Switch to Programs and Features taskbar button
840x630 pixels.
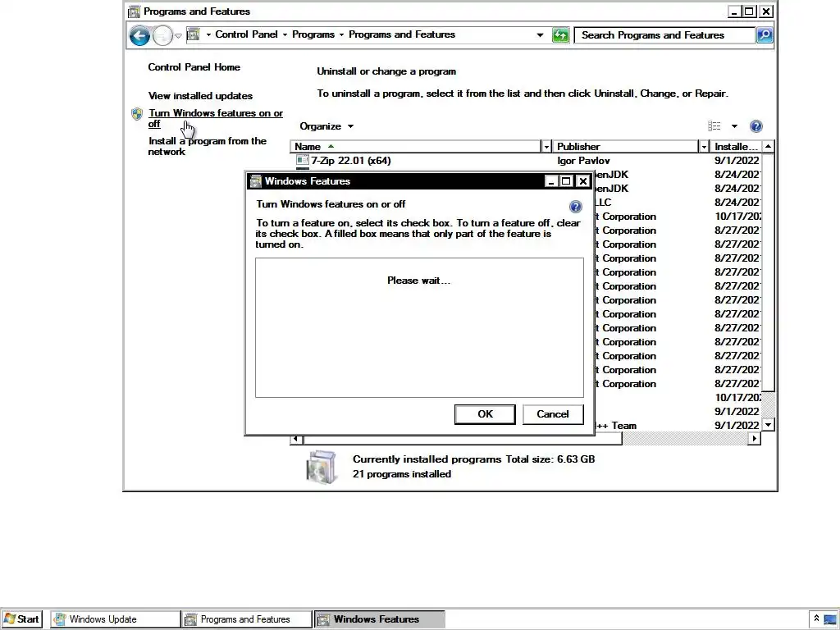[x=246, y=619]
